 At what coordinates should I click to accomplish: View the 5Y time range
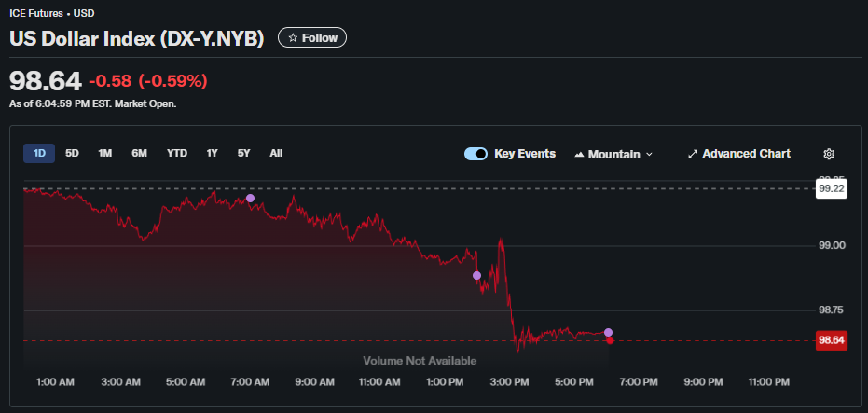click(x=243, y=153)
